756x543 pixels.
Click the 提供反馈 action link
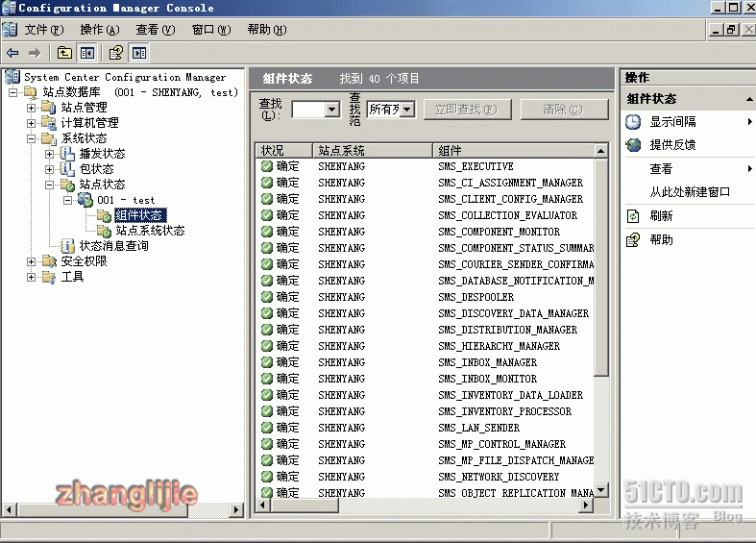(x=672, y=145)
